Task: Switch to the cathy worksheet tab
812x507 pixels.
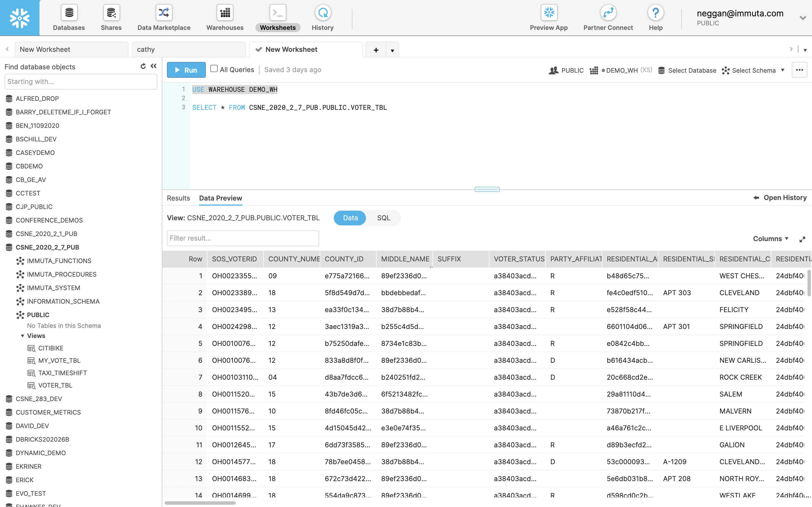Action: coord(189,49)
